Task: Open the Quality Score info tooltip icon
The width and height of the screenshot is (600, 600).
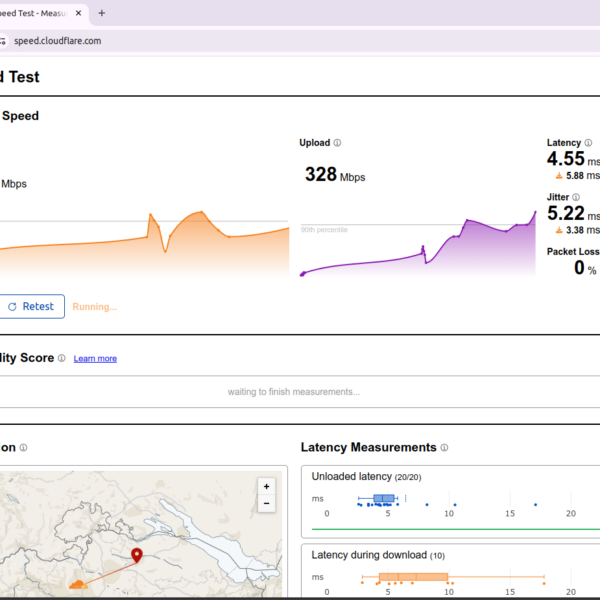Action: point(62,358)
